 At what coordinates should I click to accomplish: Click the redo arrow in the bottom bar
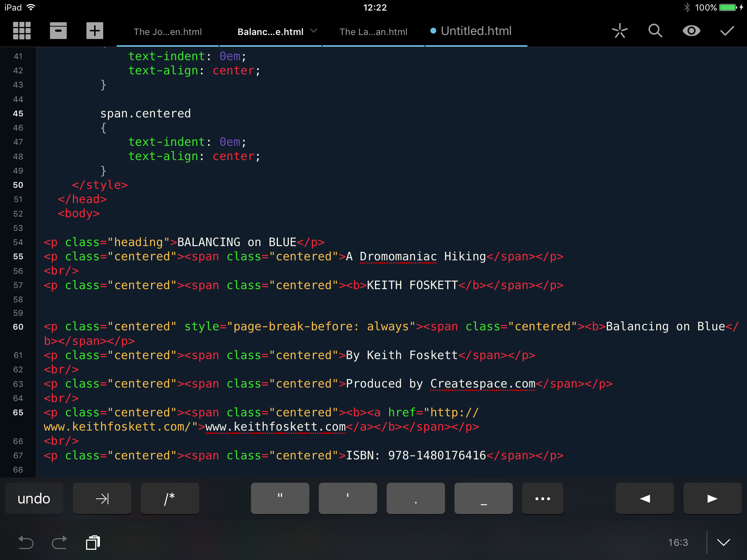(59, 542)
